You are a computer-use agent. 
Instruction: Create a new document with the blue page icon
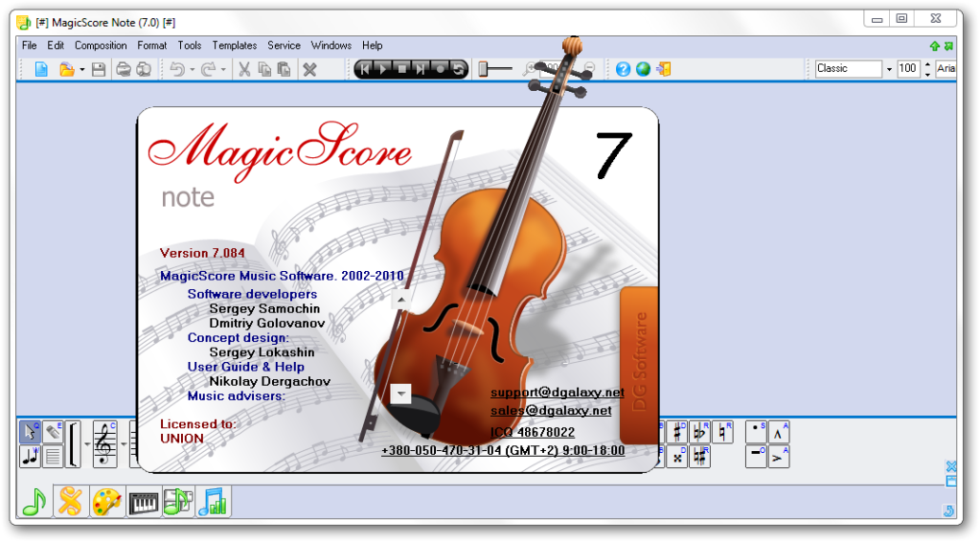click(x=41, y=69)
